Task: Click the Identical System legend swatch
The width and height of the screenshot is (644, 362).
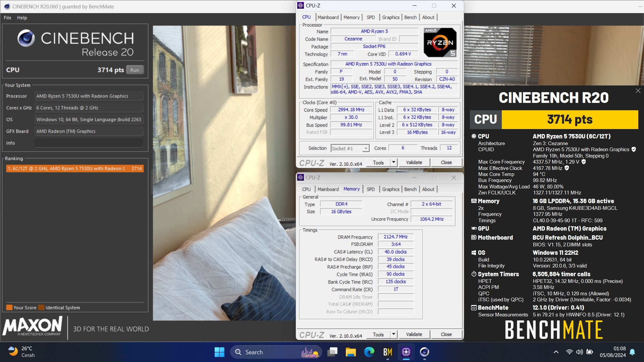Action: pyautogui.click(x=41, y=307)
